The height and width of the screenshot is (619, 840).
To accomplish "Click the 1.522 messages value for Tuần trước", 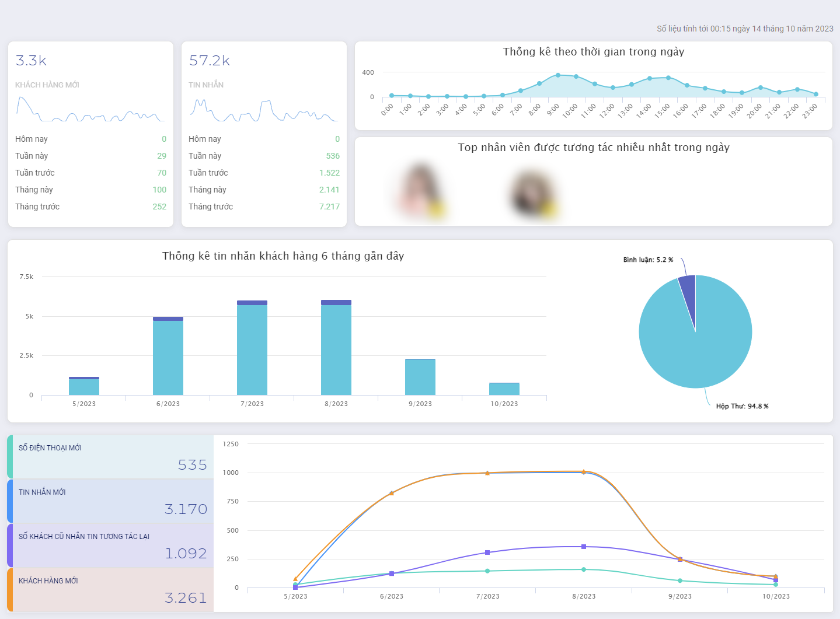I will coord(329,173).
